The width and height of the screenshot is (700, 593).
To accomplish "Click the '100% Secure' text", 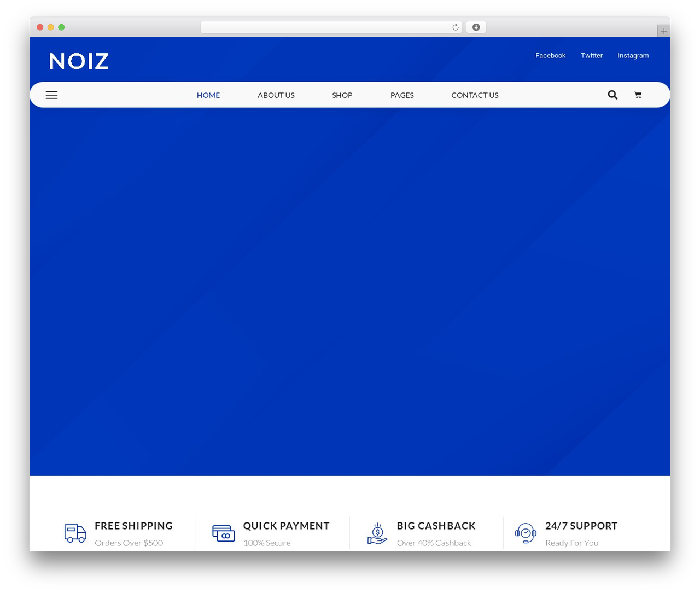I will [267, 543].
